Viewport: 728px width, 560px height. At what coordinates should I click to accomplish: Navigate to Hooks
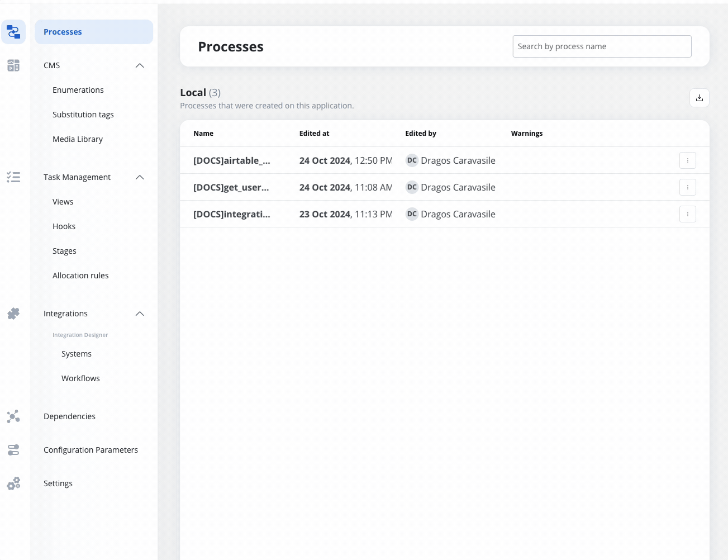[x=64, y=226]
